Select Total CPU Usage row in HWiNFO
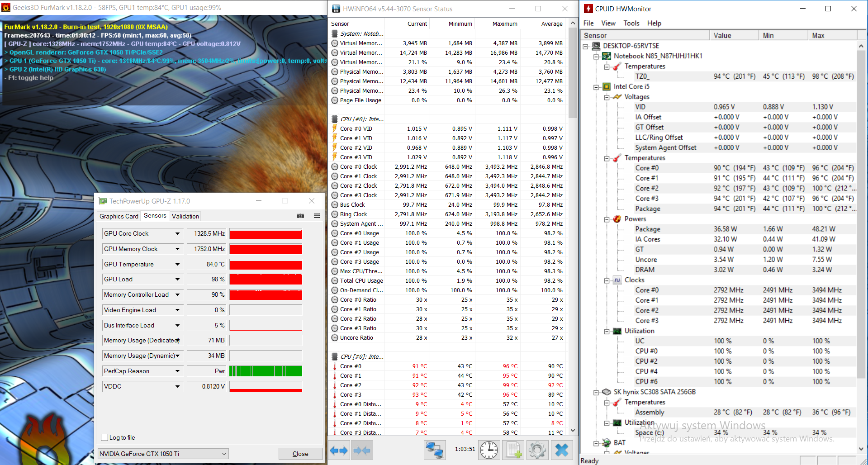The height and width of the screenshot is (465, 868). pos(448,280)
